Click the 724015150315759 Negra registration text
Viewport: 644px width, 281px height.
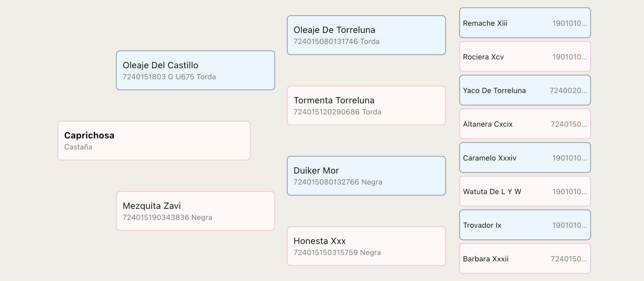pos(337,253)
